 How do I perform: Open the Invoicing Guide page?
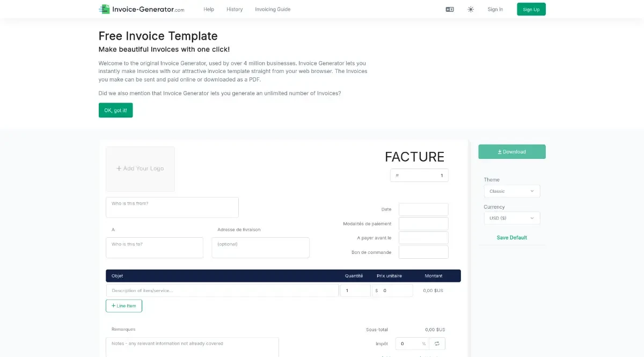pos(273,9)
